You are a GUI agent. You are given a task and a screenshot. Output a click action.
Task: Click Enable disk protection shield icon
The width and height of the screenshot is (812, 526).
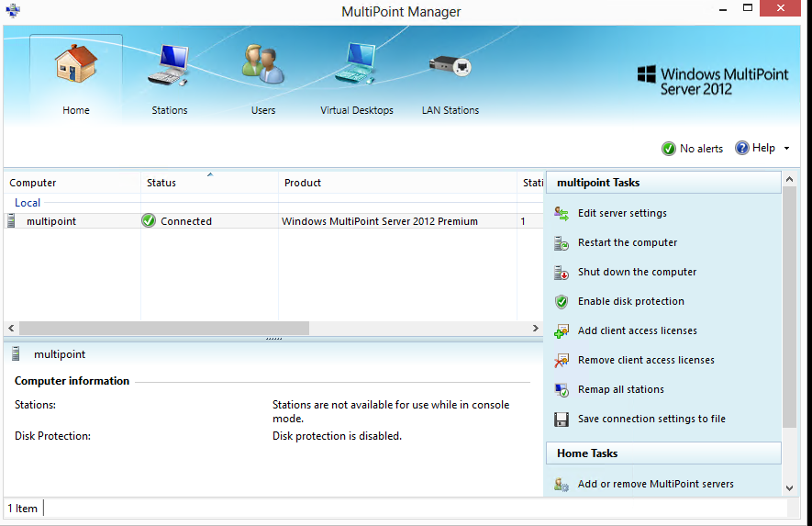point(562,302)
